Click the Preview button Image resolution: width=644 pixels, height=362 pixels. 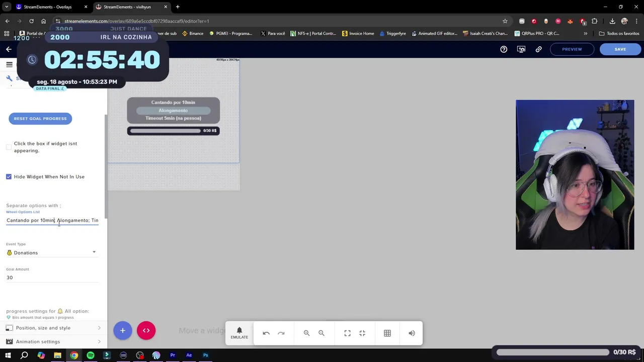pyautogui.click(x=572, y=49)
